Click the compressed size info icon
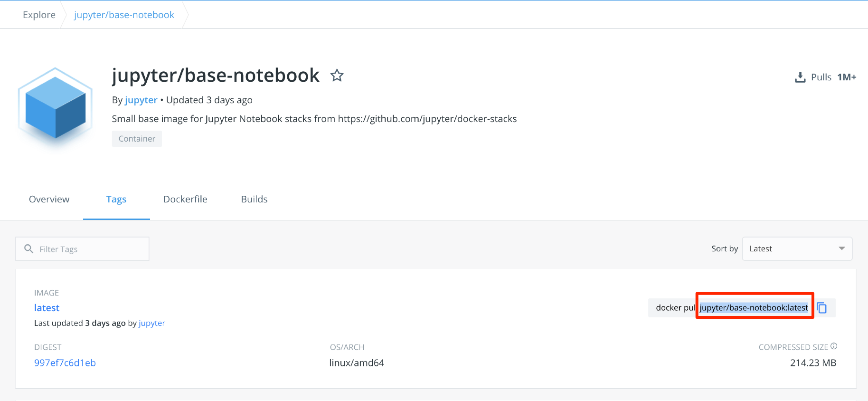Screen dimensions: 868x401 [x=834, y=346]
